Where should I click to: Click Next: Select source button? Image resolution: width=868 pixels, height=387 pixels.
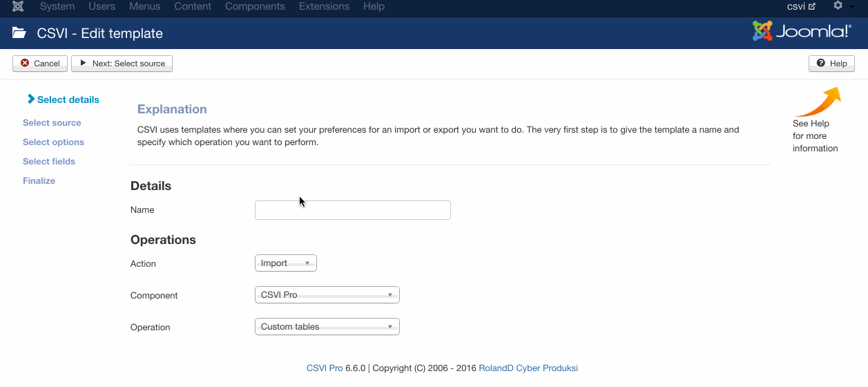tap(122, 64)
